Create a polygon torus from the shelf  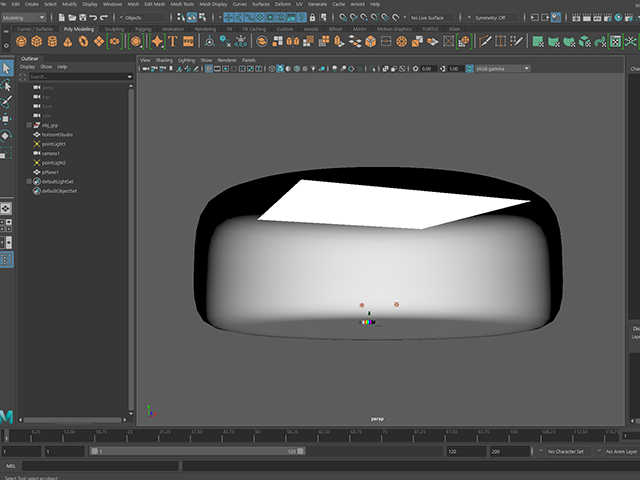click(83, 41)
